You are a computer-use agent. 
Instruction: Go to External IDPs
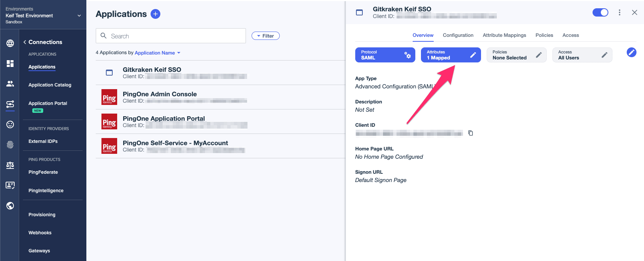pos(43,141)
